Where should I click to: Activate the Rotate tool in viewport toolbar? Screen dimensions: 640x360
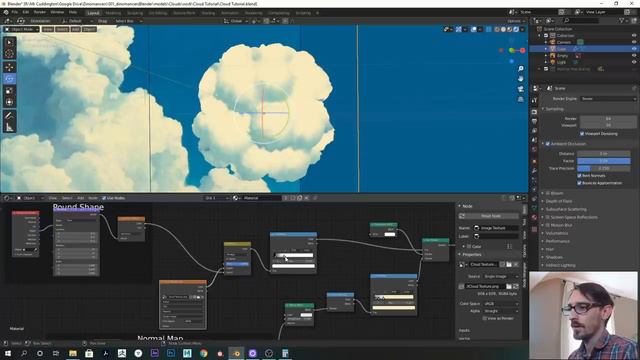coord(9,79)
